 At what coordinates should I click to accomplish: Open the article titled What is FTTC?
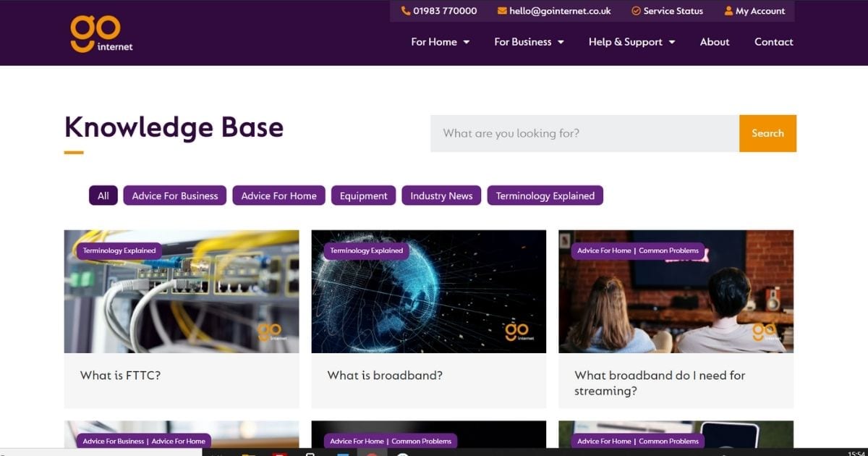tap(120, 376)
